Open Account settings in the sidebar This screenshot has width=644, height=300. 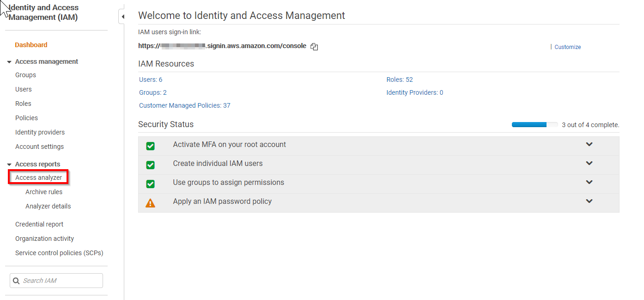(x=39, y=147)
